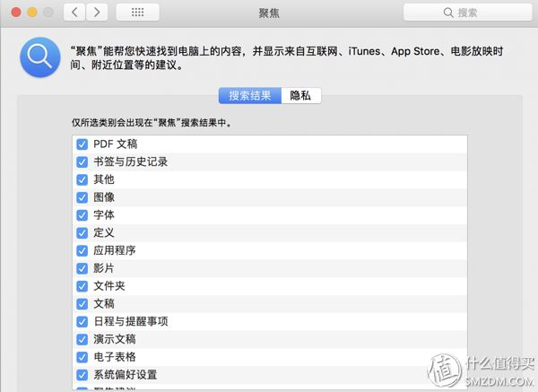The image size is (538, 392).
Task: Select the 文件夹 row label
Action: tap(109, 286)
